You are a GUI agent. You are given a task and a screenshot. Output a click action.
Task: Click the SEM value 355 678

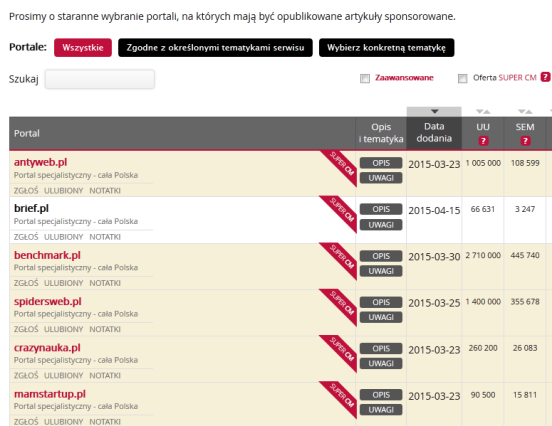[525, 302]
